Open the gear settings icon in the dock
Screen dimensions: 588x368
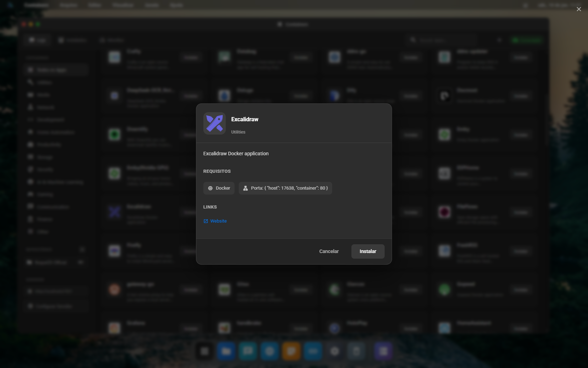pos(335,351)
